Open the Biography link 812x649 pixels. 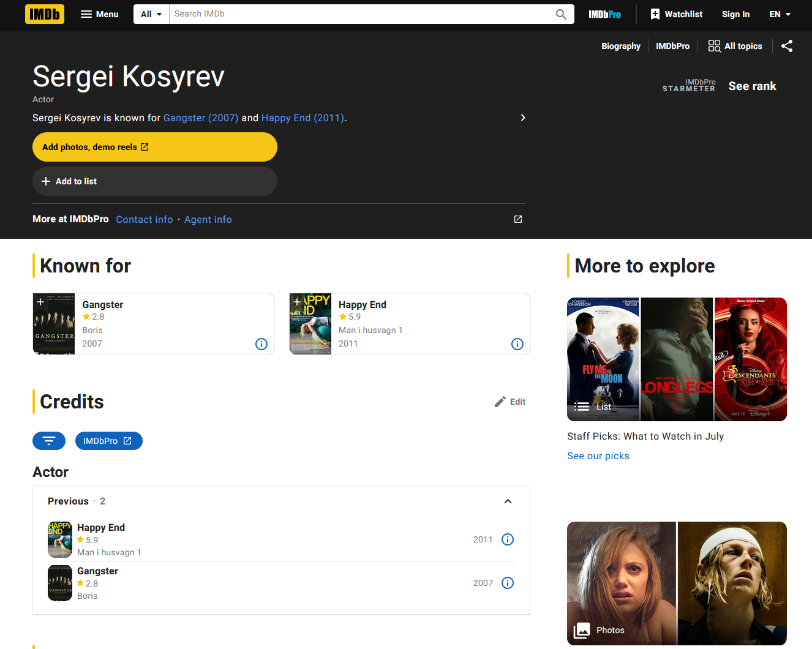621,46
